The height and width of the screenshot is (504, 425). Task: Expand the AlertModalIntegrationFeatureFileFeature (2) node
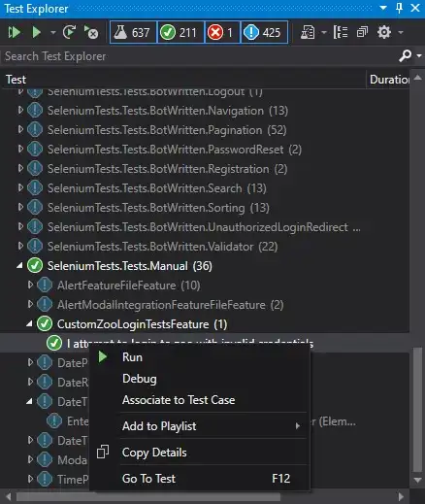tap(30, 304)
